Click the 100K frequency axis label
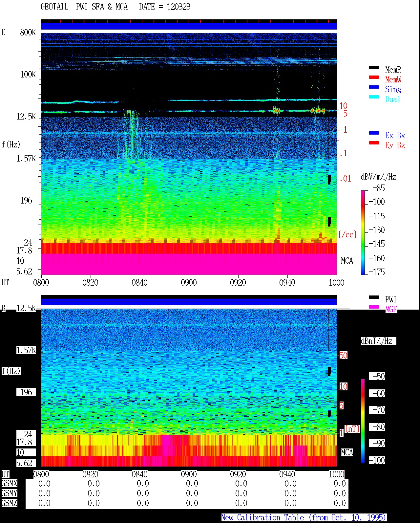Viewport: 420px width, 523px height. coord(28,74)
